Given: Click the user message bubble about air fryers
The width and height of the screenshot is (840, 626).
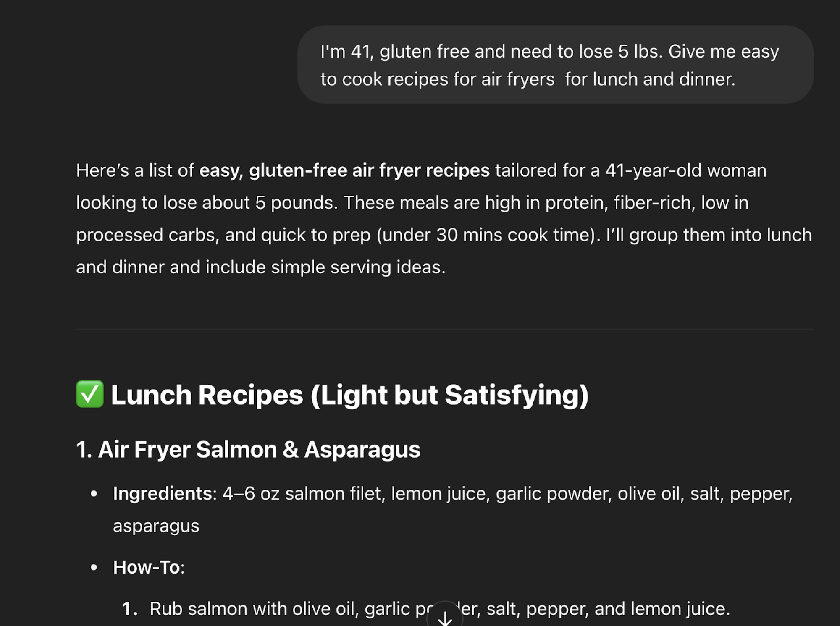Looking at the screenshot, I should pos(555,65).
